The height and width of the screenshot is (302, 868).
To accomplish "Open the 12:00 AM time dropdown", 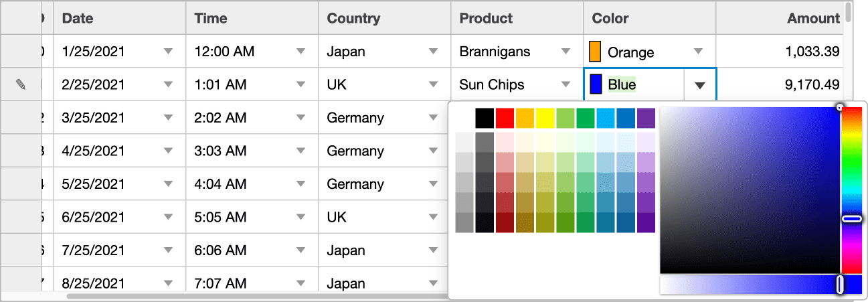I will coord(301,52).
